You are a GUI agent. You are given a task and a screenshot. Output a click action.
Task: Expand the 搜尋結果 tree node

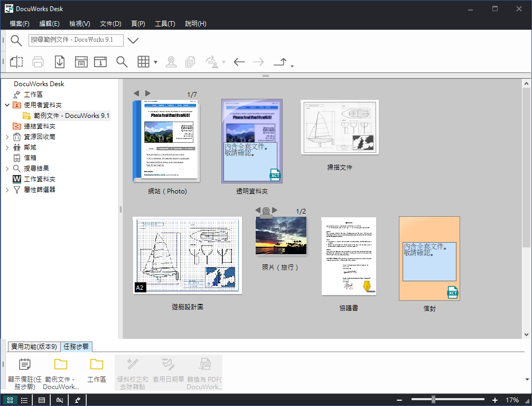coord(7,169)
